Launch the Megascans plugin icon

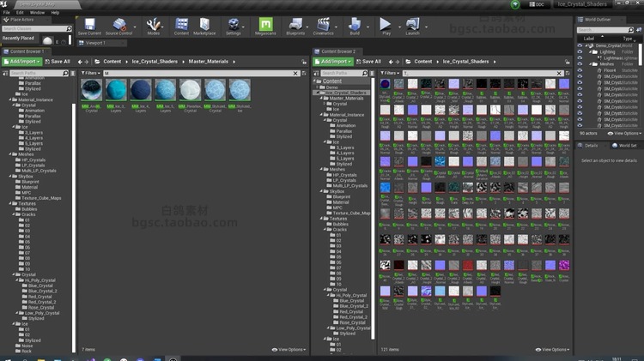point(265,27)
